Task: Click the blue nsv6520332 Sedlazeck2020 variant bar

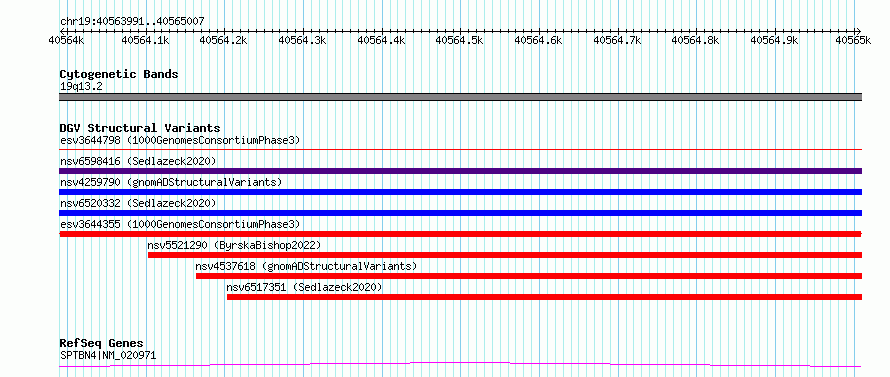Action: 460,213
